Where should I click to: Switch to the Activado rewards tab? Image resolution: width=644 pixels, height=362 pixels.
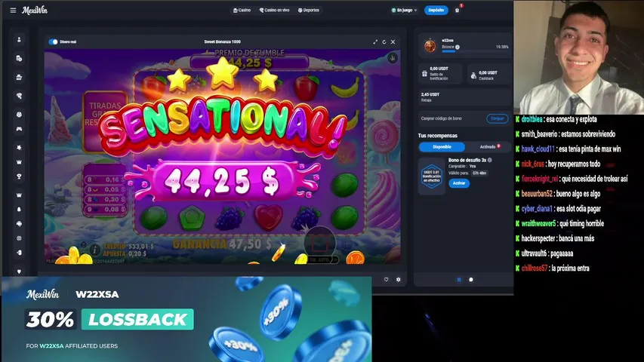[489, 147]
